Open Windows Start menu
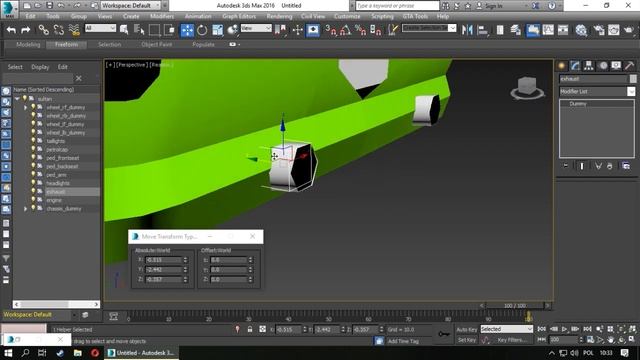The width and height of the screenshot is (640, 360). point(8,353)
